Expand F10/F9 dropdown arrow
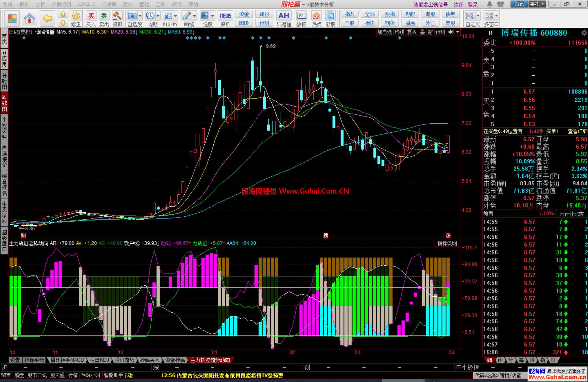Viewport: 588px width, 382px height. tap(176, 16)
